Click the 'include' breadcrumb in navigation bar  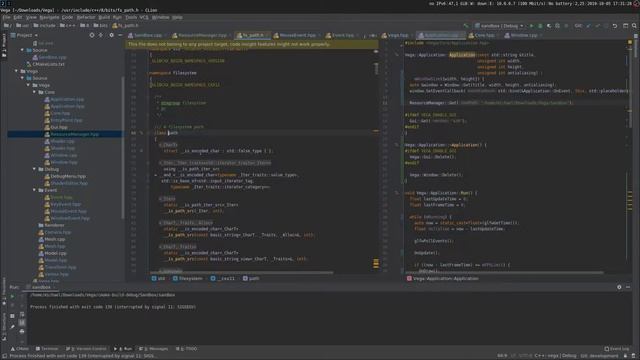coord(44,26)
